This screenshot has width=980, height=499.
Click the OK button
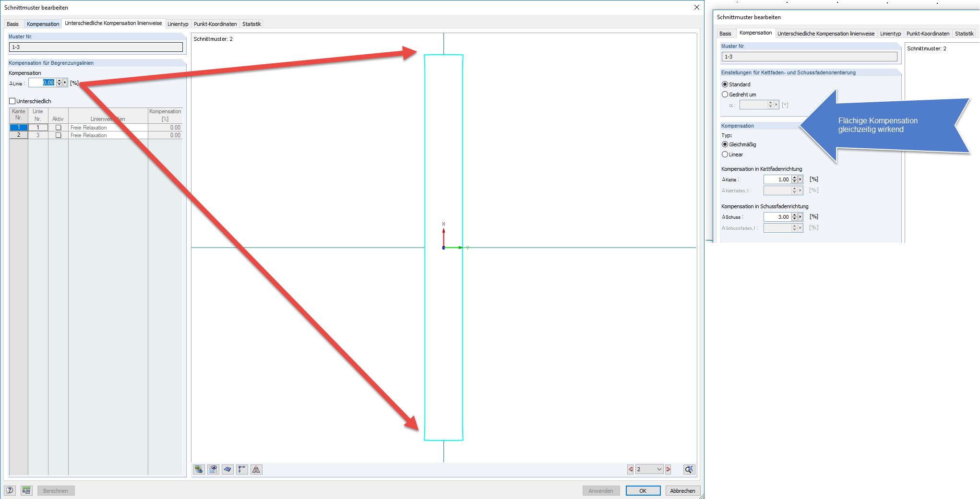point(643,490)
